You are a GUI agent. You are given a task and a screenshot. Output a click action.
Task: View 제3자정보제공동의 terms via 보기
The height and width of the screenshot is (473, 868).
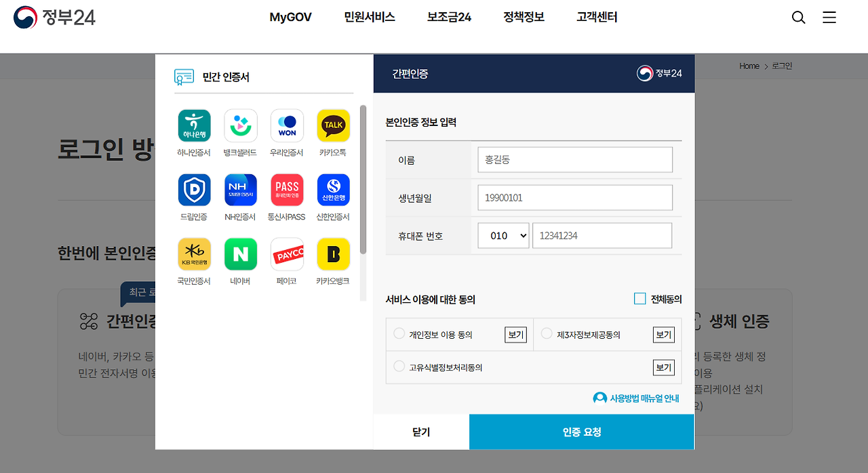click(664, 335)
